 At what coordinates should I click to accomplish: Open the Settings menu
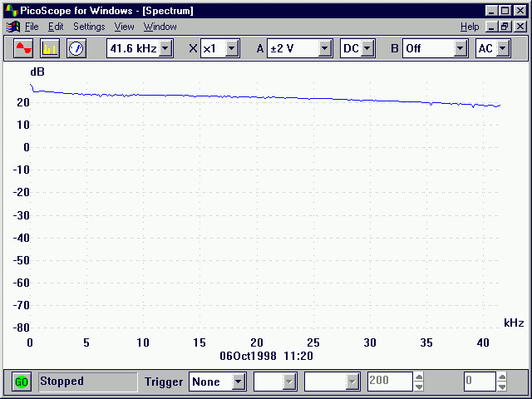pyautogui.click(x=89, y=27)
